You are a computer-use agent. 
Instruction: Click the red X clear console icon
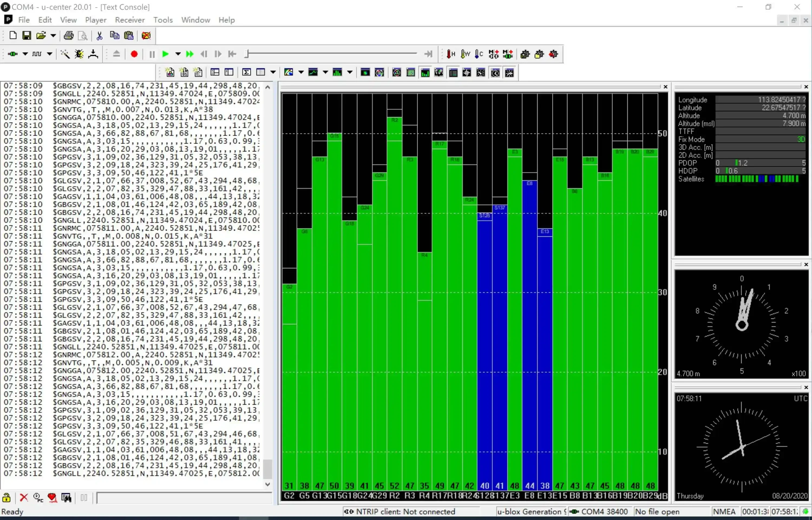24,498
